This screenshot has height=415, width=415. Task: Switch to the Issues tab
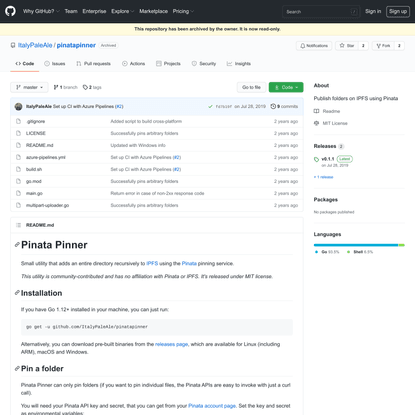click(55, 64)
